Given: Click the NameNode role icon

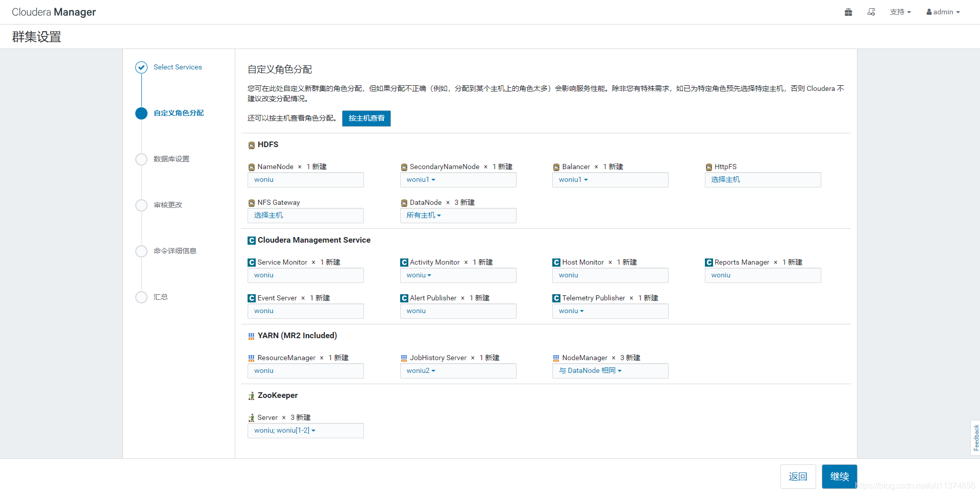Looking at the screenshot, I should pyautogui.click(x=252, y=167).
